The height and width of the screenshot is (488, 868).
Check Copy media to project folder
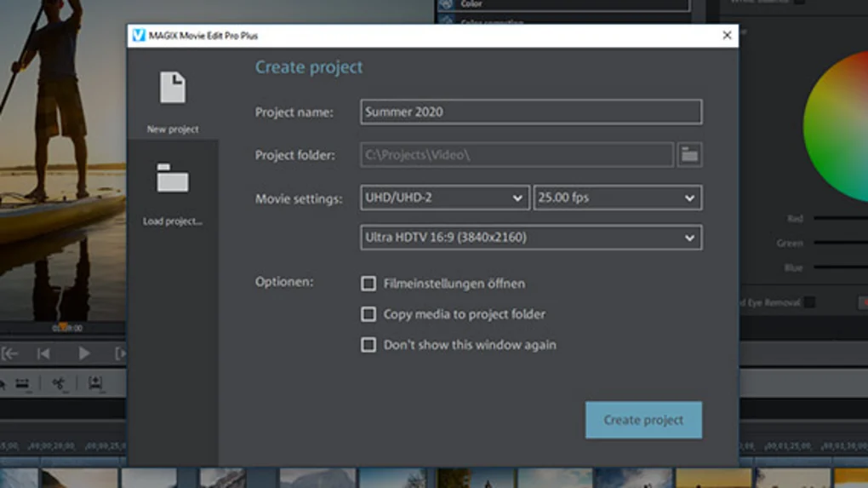(x=368, y=314)
